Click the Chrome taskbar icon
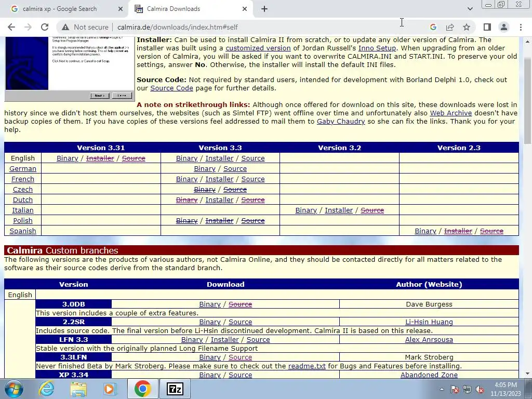The image size is (532, 399). [142, 389]
